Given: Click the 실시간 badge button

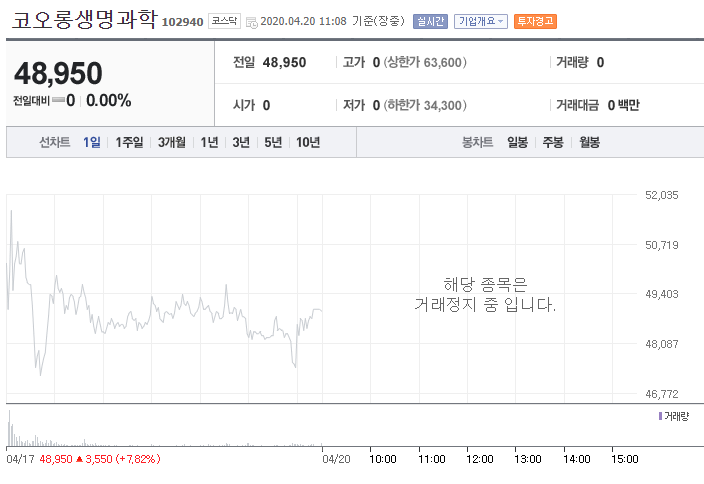Looking at the screenshot, I should (x=430, y=21).
